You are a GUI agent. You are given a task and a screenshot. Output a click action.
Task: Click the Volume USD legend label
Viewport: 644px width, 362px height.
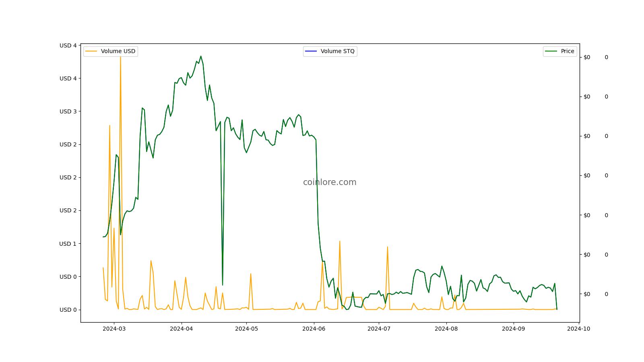pos(118,51)
